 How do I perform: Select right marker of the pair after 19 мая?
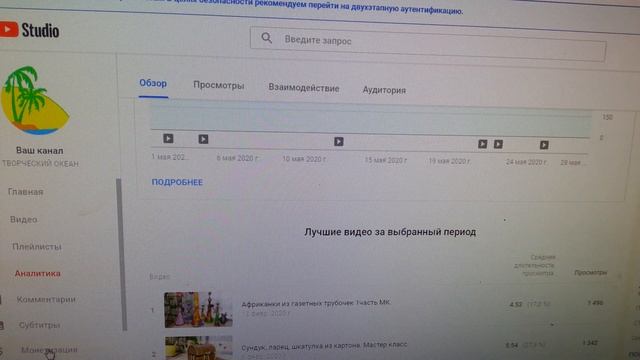click(498, 144)
